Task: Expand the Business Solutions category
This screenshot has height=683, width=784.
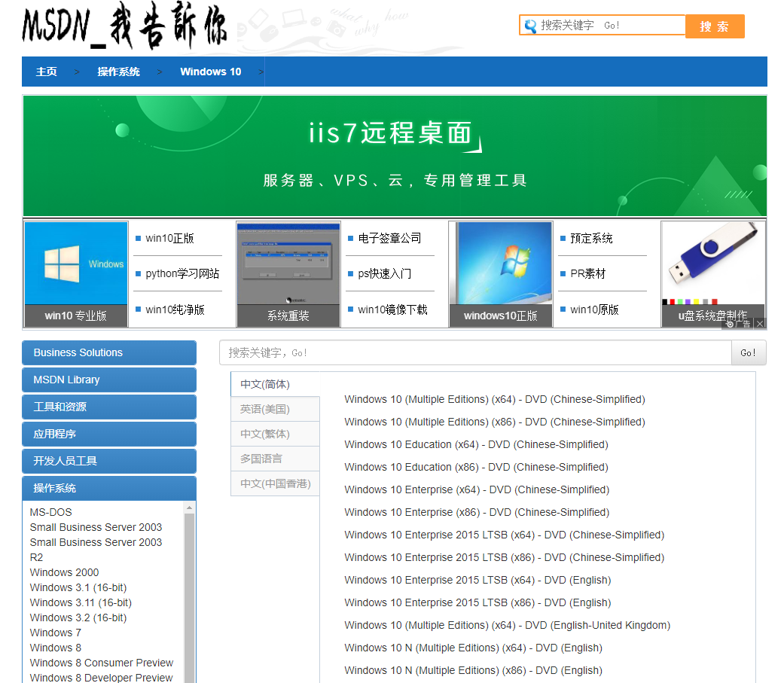Action: pos(109,353)
